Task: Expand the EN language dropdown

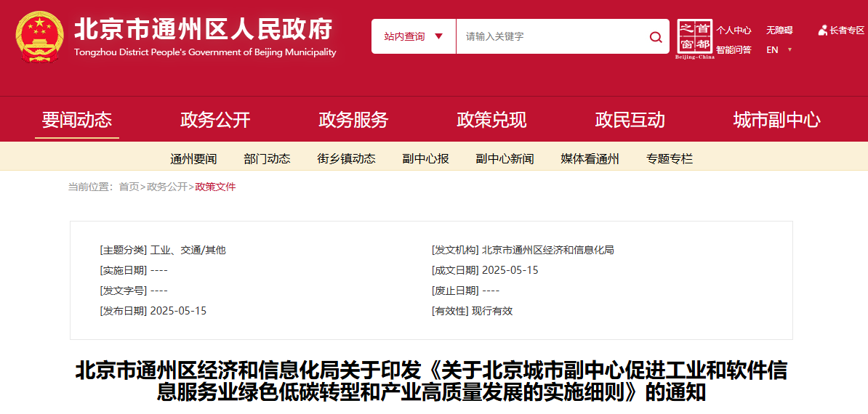Action: [779, 50]
